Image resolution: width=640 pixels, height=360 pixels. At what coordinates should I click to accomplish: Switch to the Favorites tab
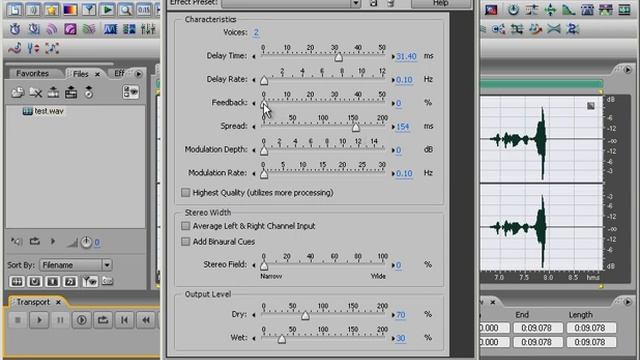[32, 73]
